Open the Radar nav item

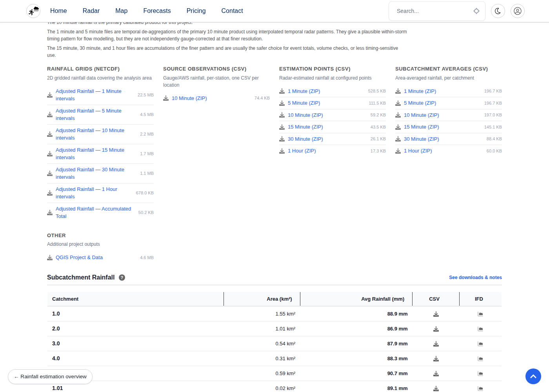pyautogui.click(x=91, y=11)
